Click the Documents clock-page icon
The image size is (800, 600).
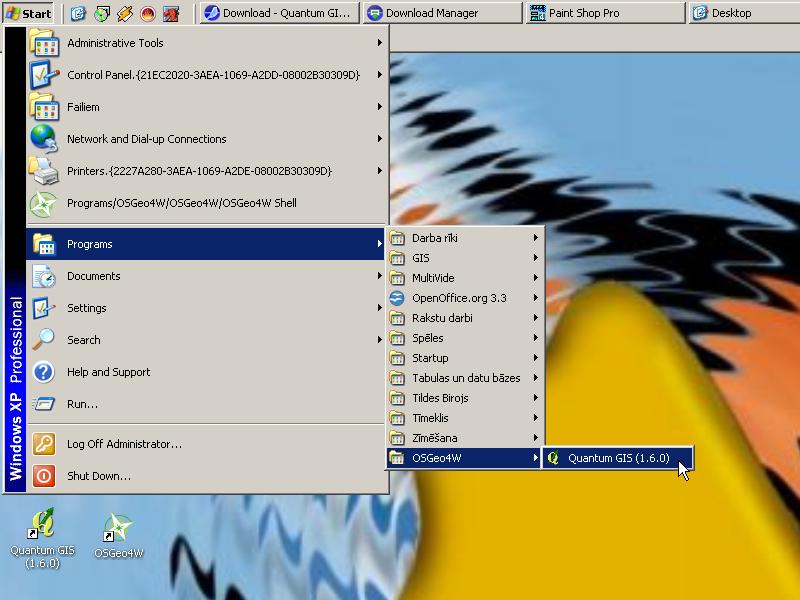pyautogui.click(x=44, y=276)
